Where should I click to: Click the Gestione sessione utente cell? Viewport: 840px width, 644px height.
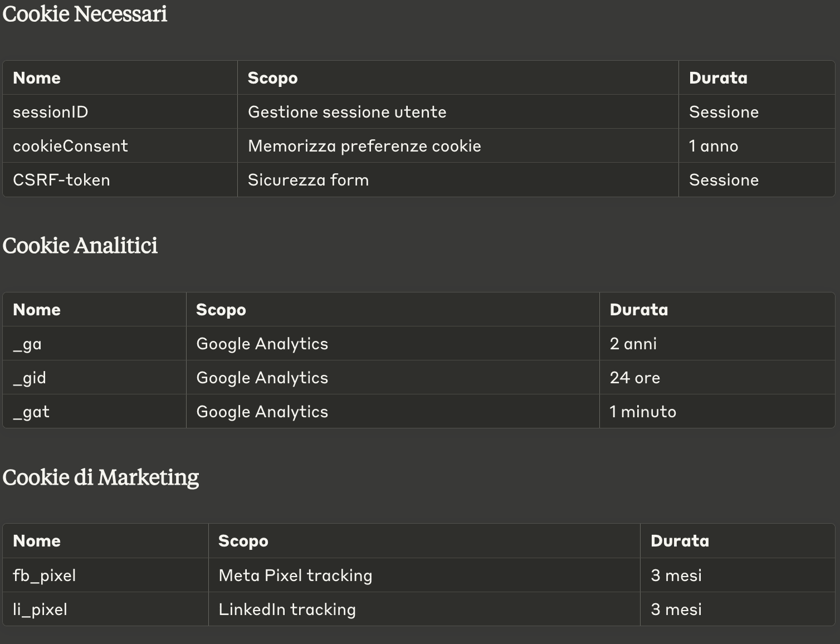347,112
